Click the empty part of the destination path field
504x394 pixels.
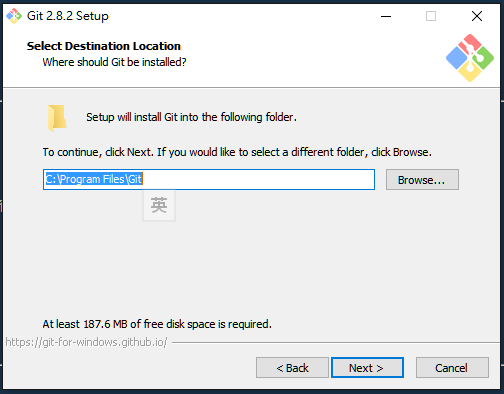259,180
